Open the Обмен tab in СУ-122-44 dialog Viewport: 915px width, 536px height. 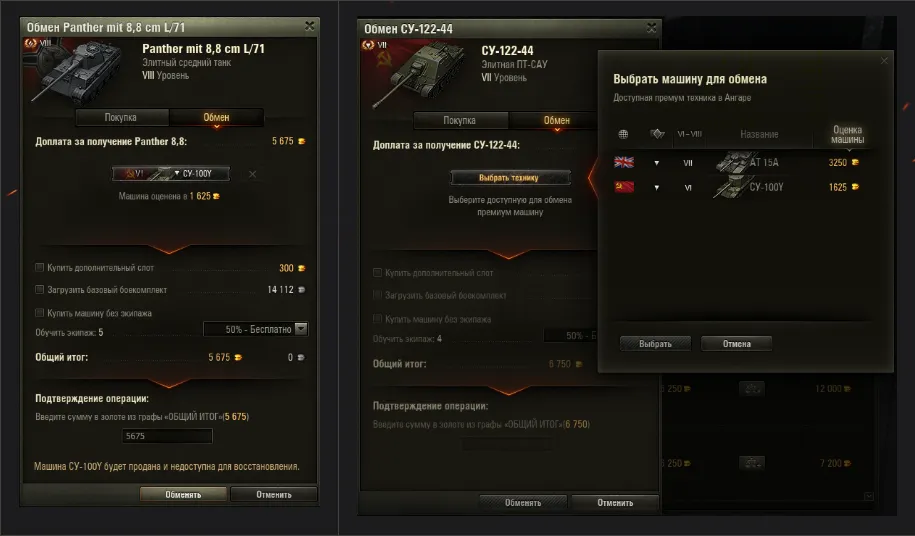pyautogui.click(x=556, y=120)
